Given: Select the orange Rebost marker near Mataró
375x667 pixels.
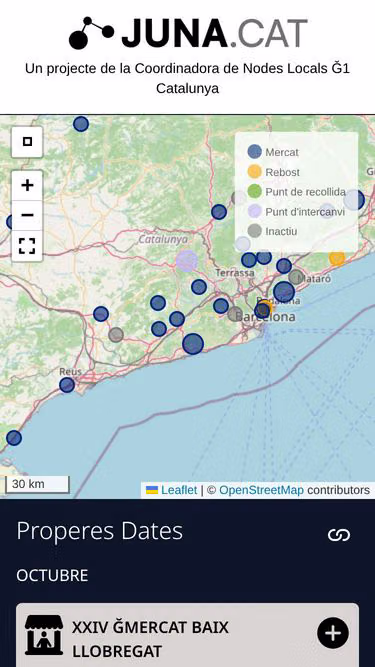Looking at the screenshot, I should coord(337,257).
